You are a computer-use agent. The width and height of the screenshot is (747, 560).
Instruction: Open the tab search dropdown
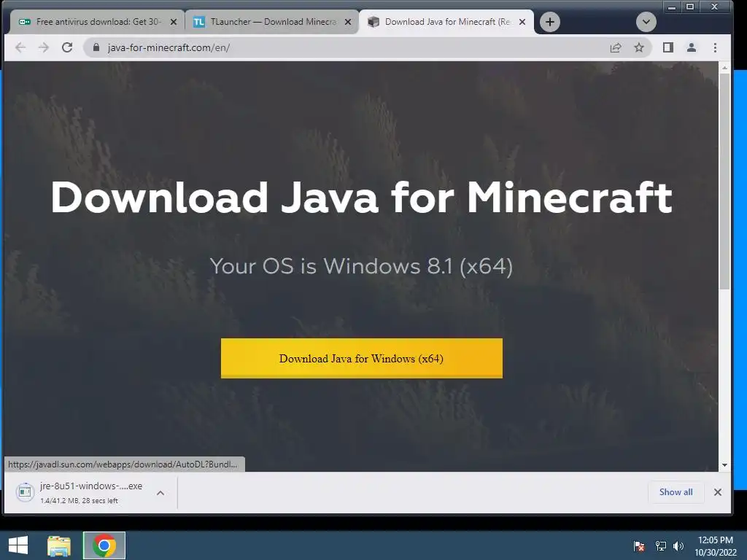tap(646, 22)
